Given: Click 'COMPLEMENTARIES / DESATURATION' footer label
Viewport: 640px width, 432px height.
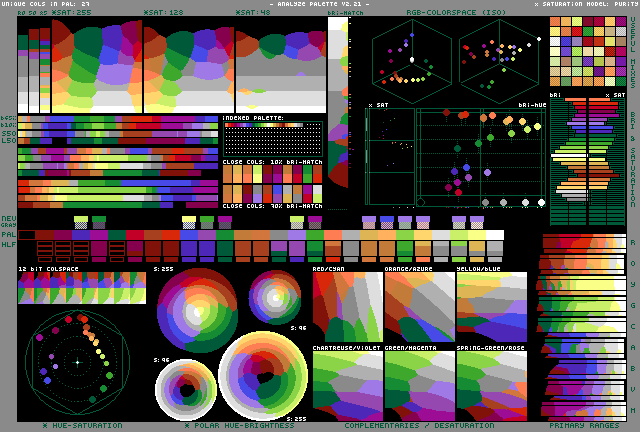Looking at the screenshot, I should tap(419, 425).
